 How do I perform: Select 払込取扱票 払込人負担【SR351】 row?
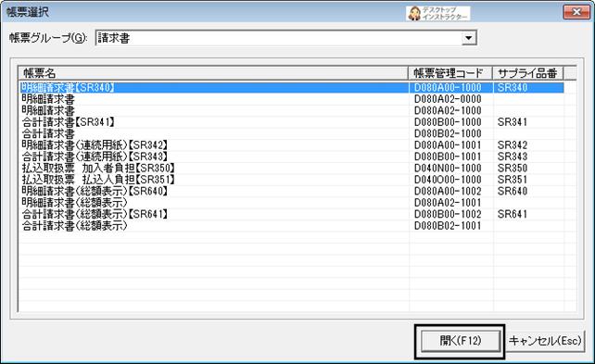[291, 180]
